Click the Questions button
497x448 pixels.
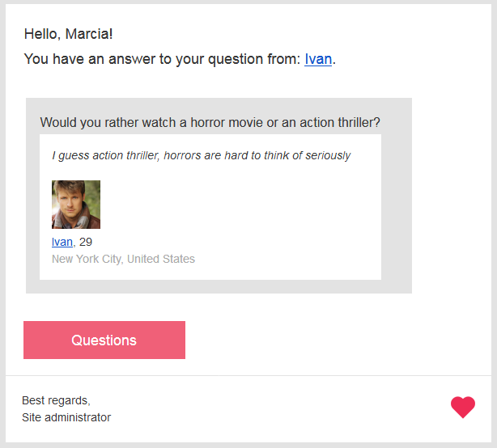104,340
